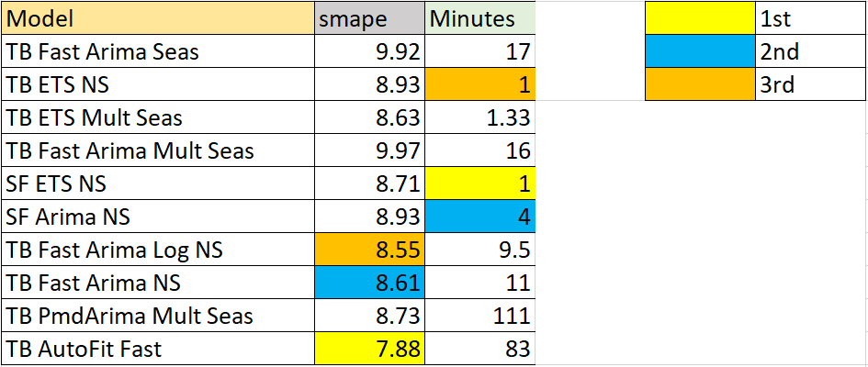Select the 111 minutes cell

pos(480,316)
